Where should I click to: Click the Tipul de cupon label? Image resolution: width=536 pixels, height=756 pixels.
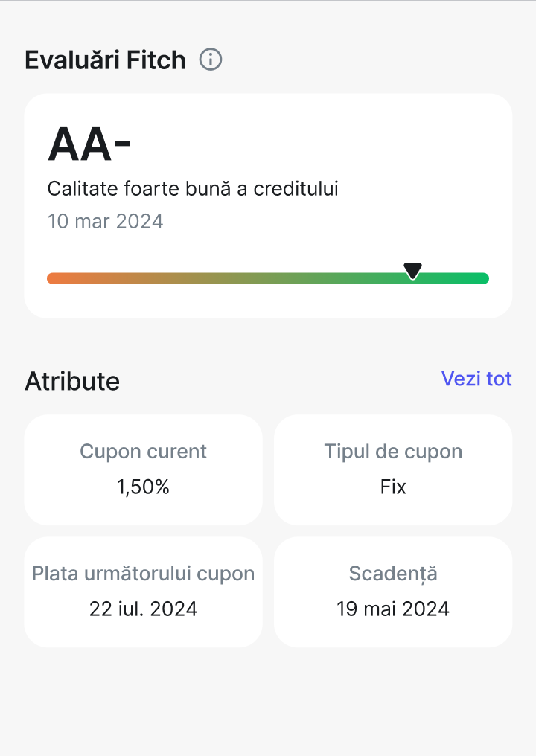(x=393, y=452)
